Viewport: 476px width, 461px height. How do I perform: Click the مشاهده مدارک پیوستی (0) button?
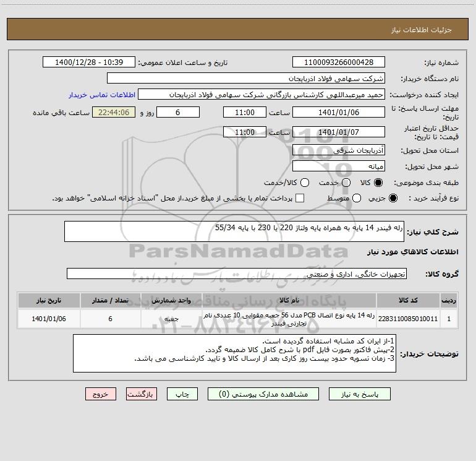coord(263,394)
